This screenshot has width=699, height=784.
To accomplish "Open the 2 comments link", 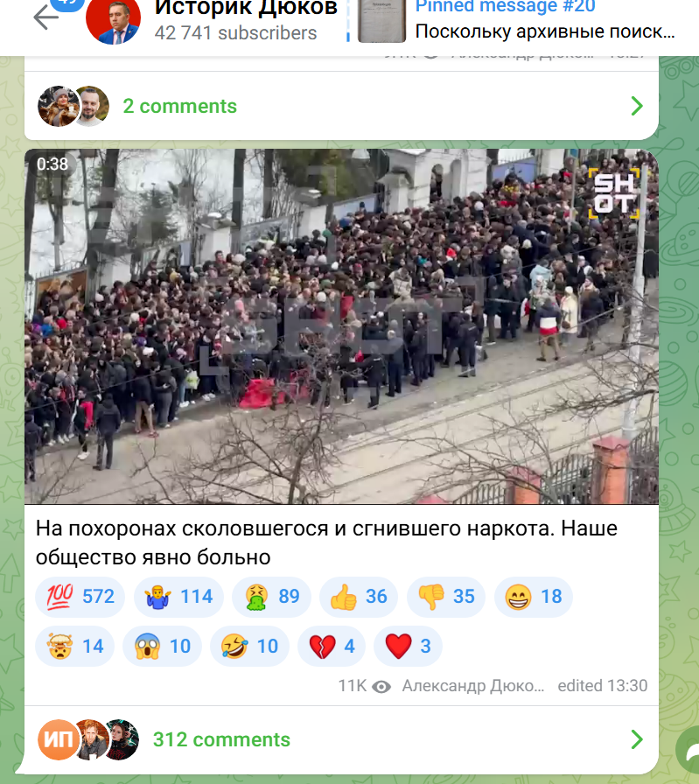I will pos(180,106).
